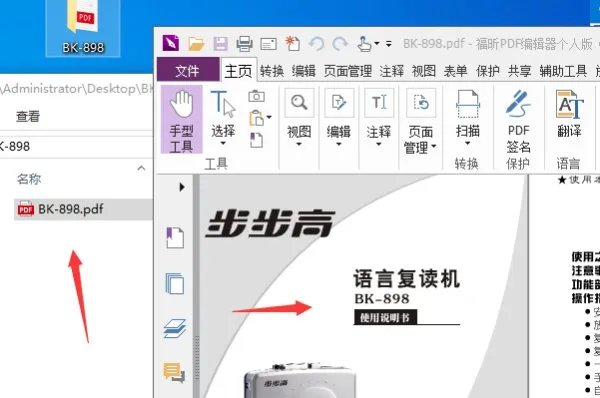Create a new PDF with the starred page icon

click(292, 44)
